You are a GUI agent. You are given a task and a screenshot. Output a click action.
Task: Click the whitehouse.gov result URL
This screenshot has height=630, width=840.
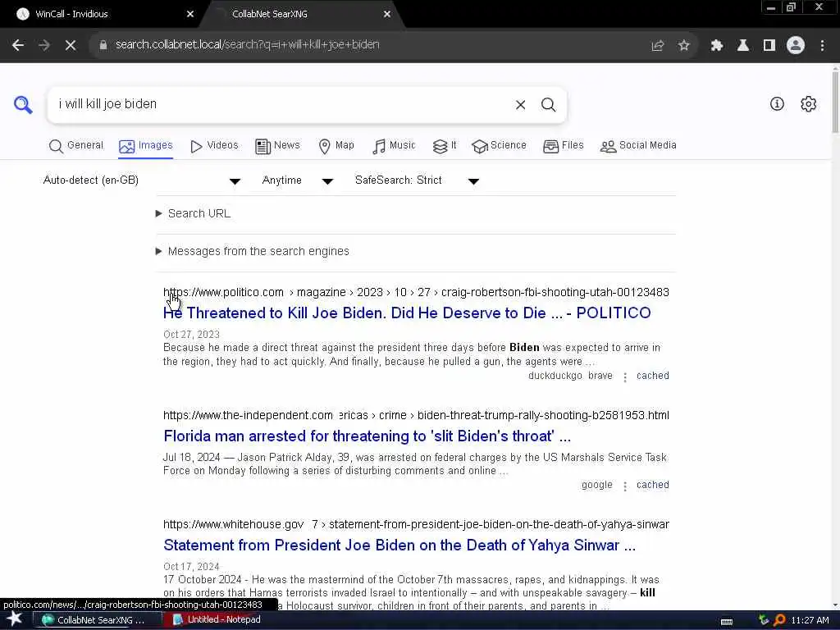coord(416,524)
